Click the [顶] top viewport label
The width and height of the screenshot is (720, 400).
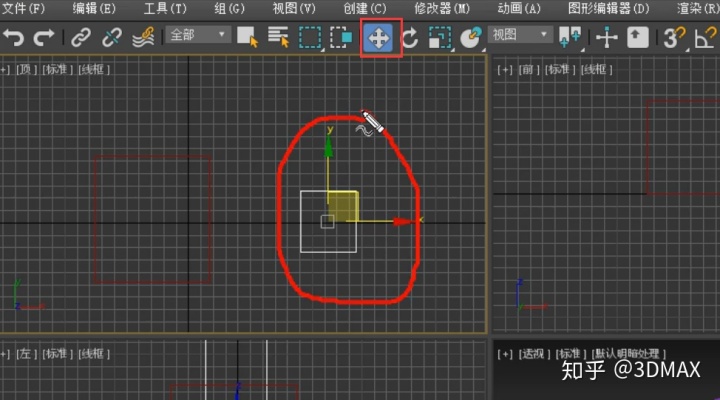pos(26,69)
